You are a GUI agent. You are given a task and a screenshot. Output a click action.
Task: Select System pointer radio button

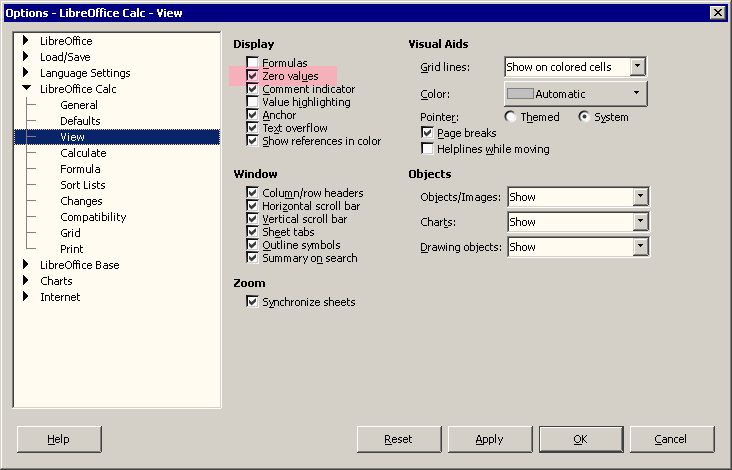pyautogui.click(x=584, y=117)
